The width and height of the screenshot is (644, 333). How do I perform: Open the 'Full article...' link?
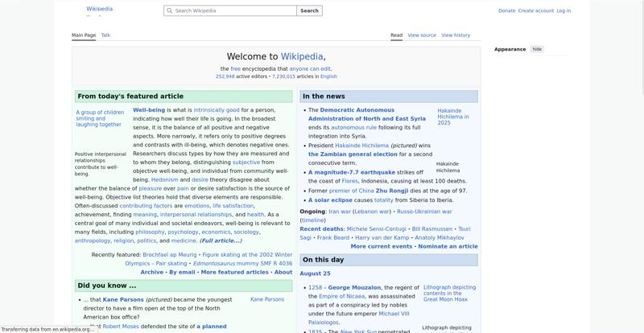[221, 241]
